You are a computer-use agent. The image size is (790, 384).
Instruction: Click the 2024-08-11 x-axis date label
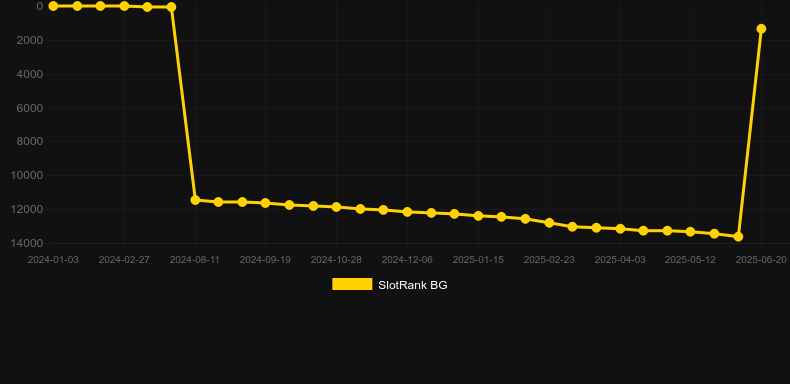click(x=195, y=260)
